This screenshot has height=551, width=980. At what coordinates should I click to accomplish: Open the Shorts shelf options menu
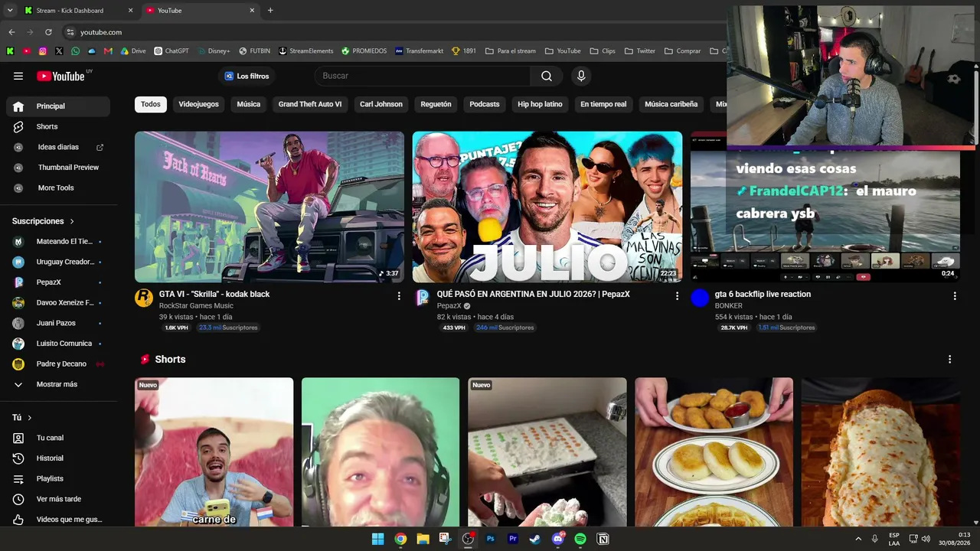pyautogui.click(x=950, y=359)
